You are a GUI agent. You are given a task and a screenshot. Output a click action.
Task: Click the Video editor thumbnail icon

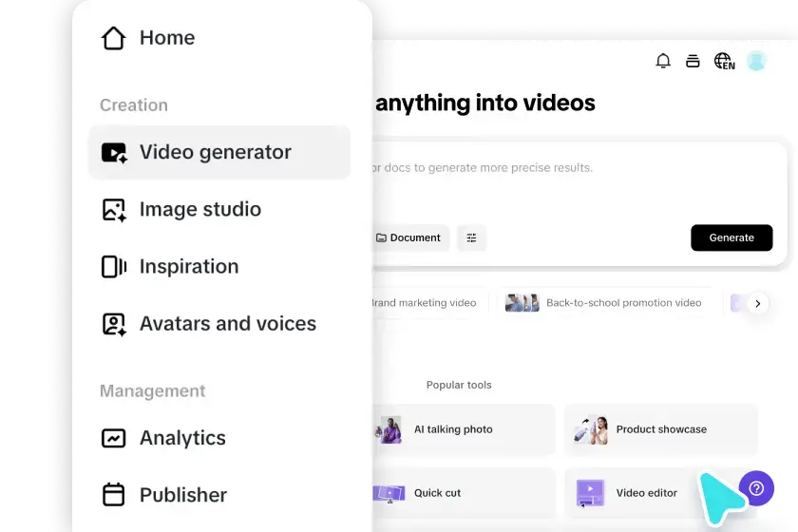(590, 493)
